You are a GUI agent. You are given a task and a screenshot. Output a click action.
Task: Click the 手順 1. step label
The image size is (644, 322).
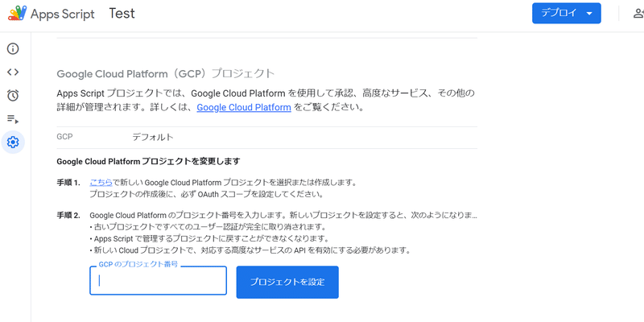(x=68, y=183)
